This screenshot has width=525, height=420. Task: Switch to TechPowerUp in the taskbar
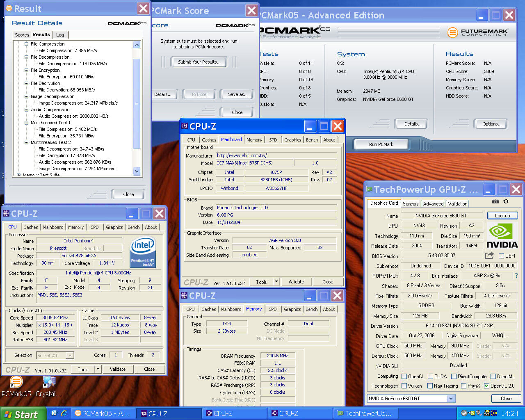[365, 413]
